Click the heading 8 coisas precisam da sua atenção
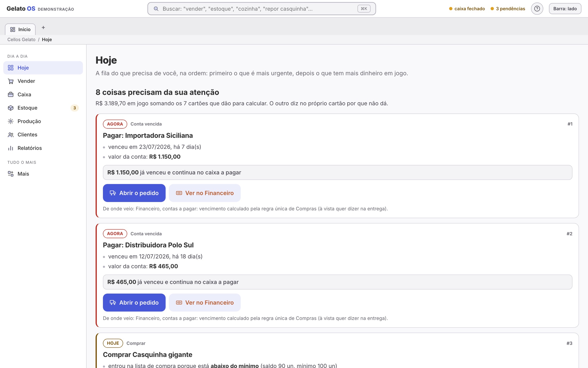This screenshot has height=368, width=588. (x=157, y=92)
